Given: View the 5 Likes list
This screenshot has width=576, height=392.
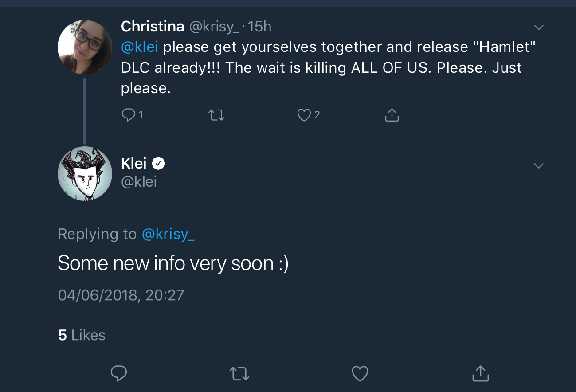Looking at the screenshot, I should click(x=82, y=335).
